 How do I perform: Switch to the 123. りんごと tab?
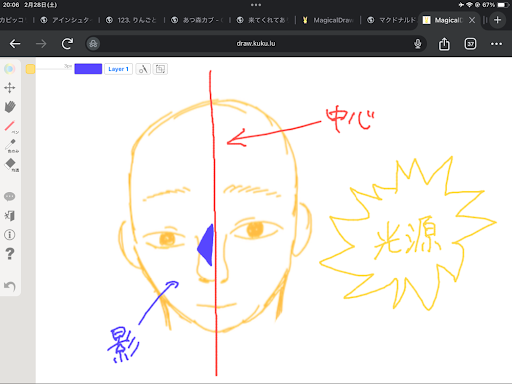[x=132, y=20]
